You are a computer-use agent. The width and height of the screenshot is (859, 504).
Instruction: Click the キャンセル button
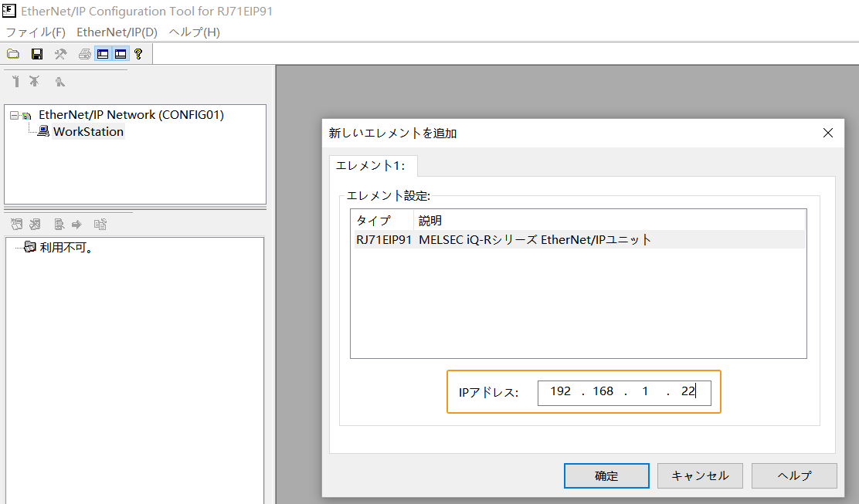(x=700, y=475)
